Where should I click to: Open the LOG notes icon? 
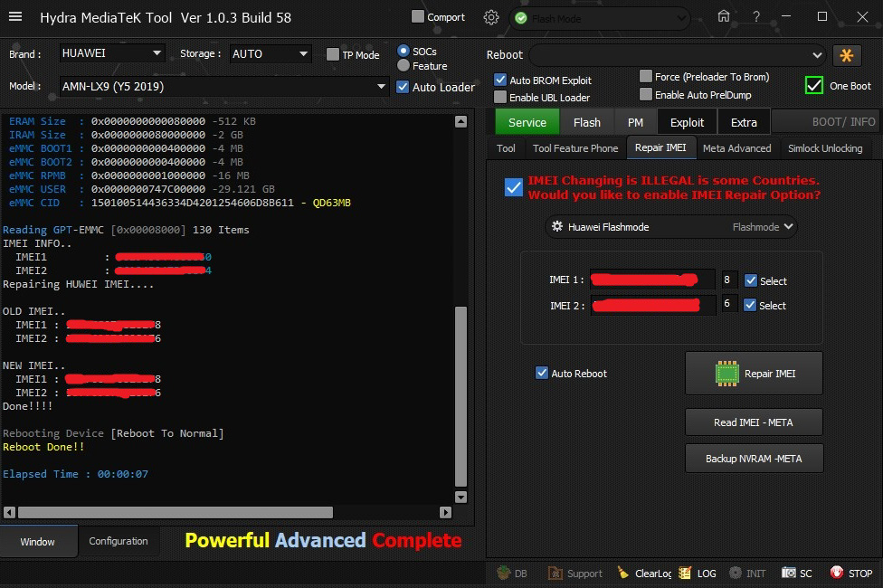tap(686, 573)
